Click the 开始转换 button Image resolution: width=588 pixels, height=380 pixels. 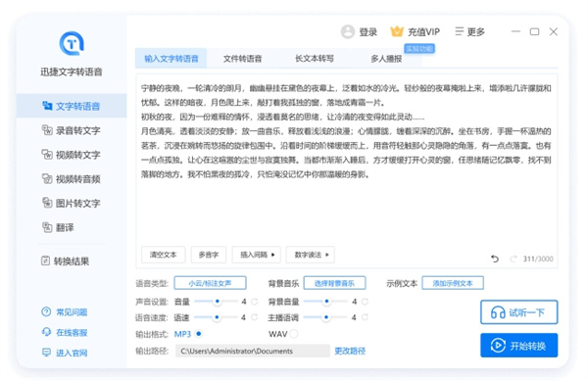519,345
